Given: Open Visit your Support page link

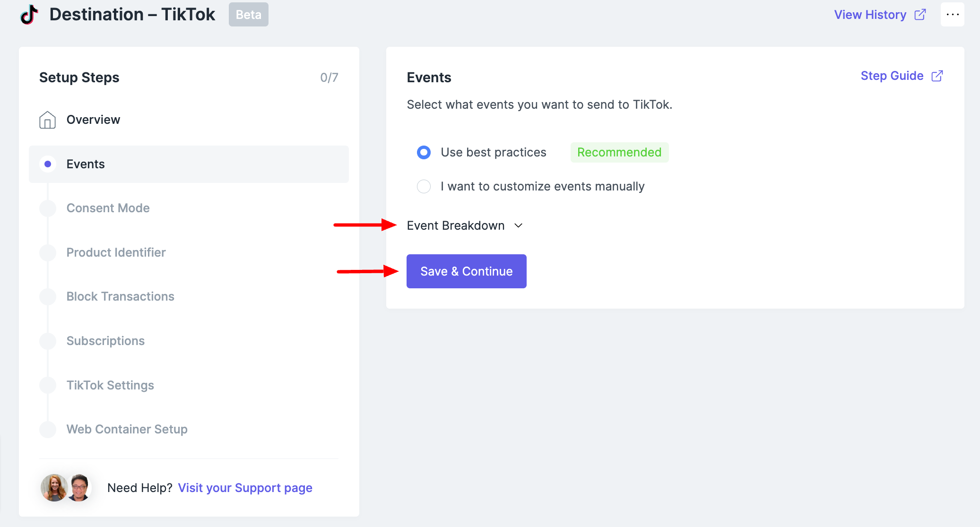Looking at the screenshot, I should click(245, 487).
